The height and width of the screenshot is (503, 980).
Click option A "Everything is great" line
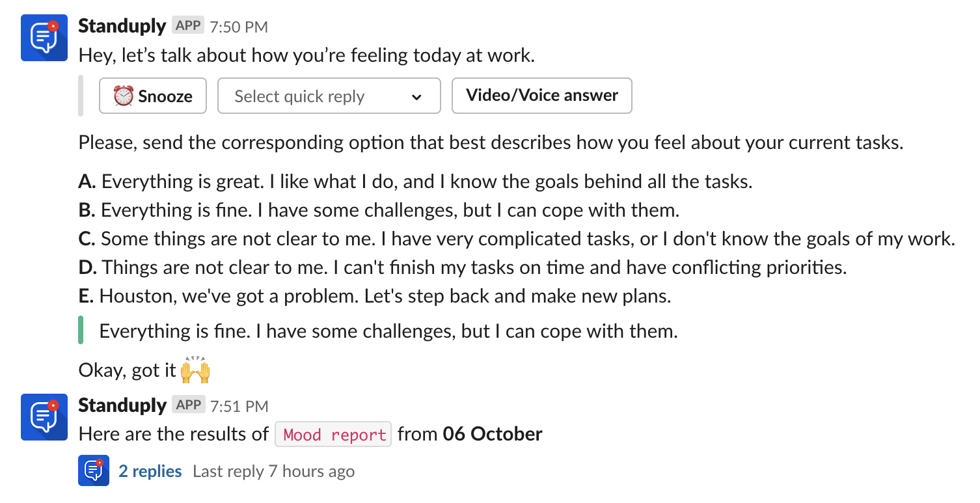[x=415, y=182]
